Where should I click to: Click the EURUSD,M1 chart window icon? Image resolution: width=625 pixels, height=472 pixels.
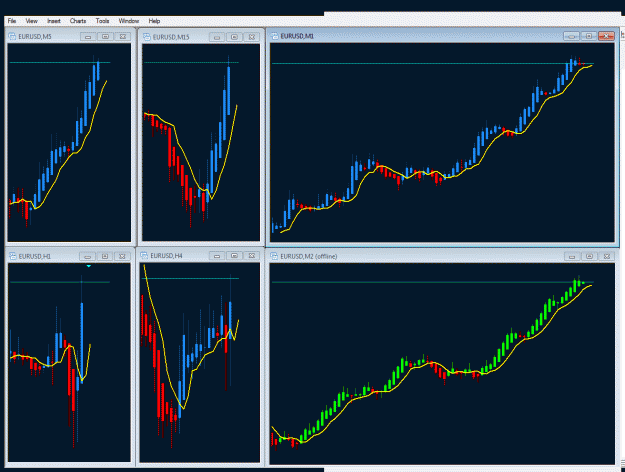274,36
